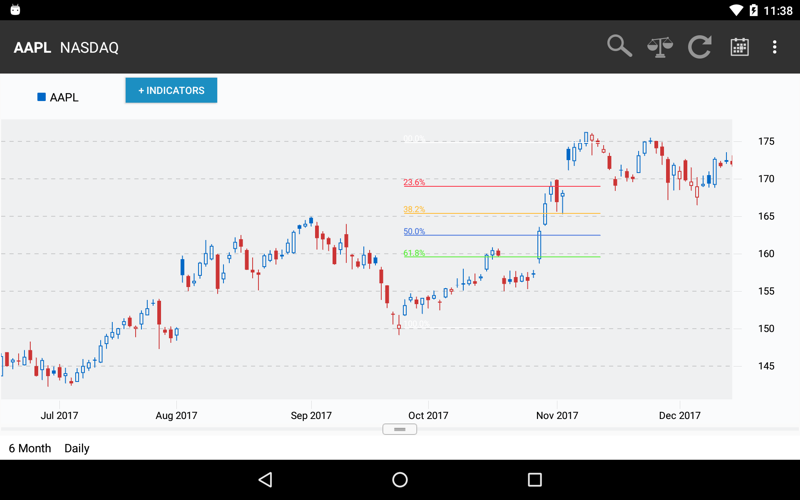Tap the NASDAQ exchange label
Screen dimensions: 800x500
[x=89, y=47]
